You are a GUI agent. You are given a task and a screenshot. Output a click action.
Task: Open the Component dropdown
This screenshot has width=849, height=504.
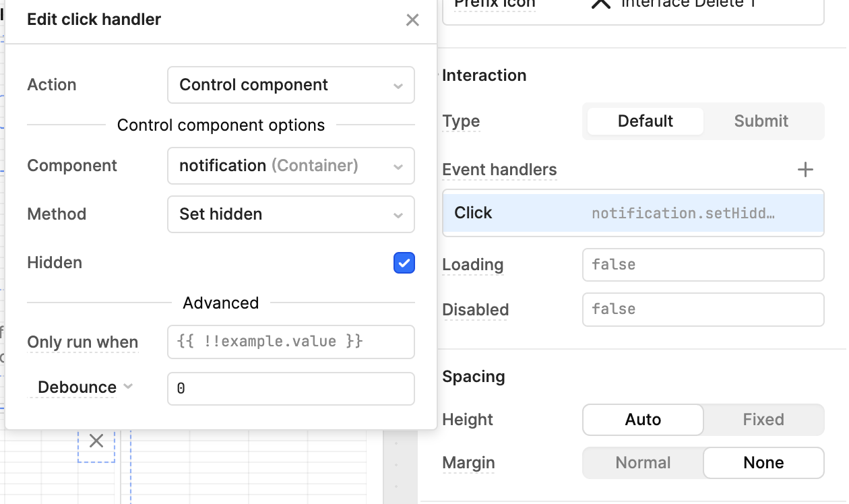pyautogui.click(x=290, y=166)
